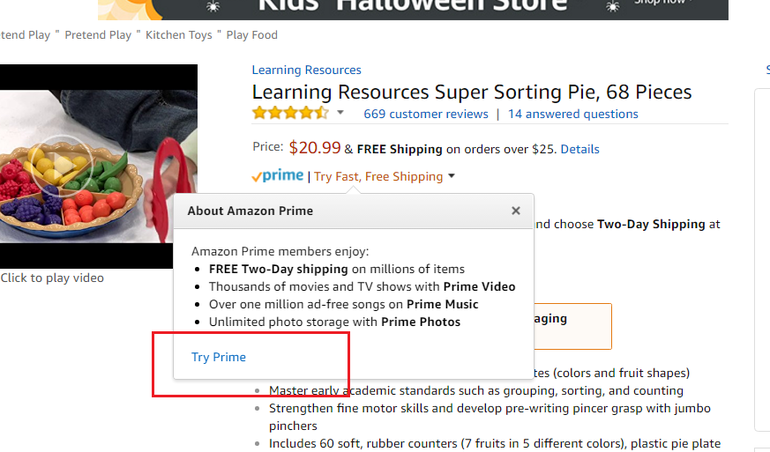
Task: Click the Super Sorting Pie product title
Action: pos(471,92)
